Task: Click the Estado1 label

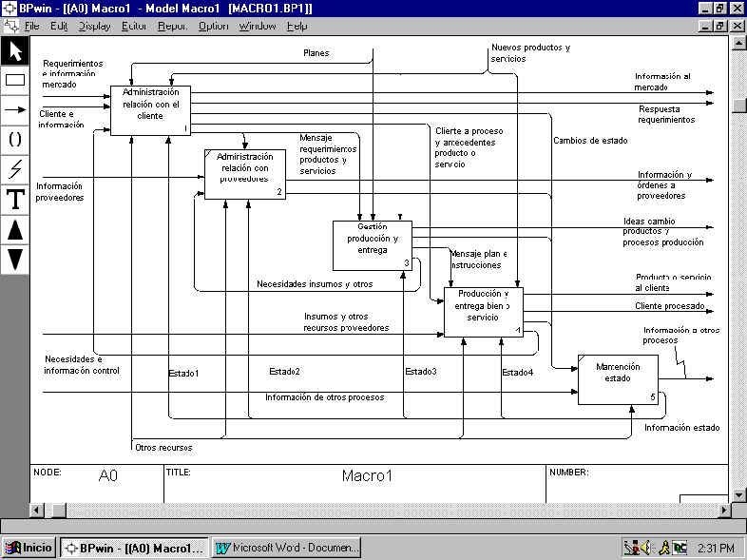Action: (x=183, y=373)
